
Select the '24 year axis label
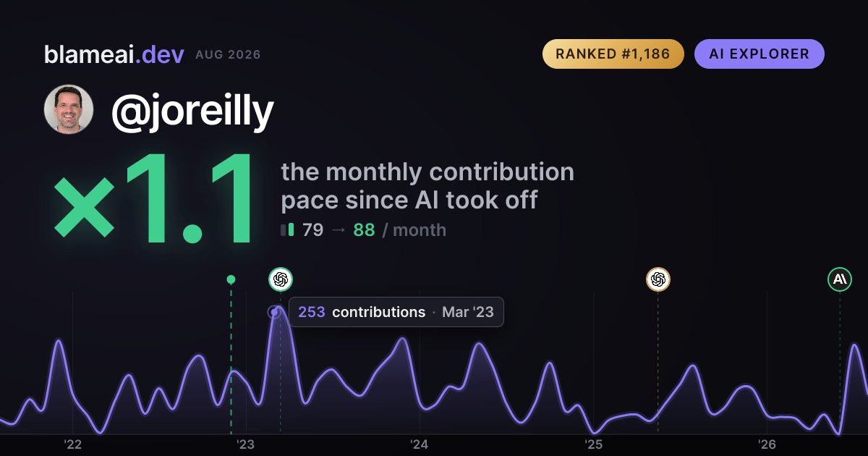[420, 444]
